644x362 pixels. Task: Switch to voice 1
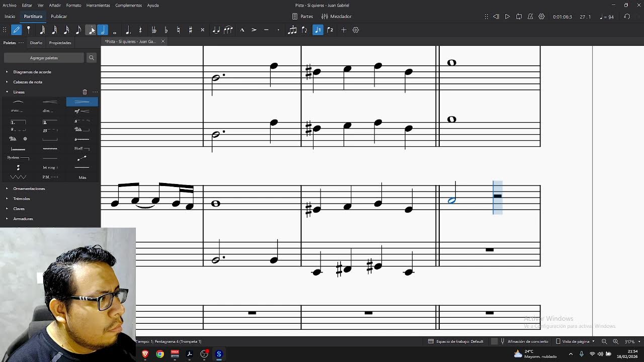point(318,30)
